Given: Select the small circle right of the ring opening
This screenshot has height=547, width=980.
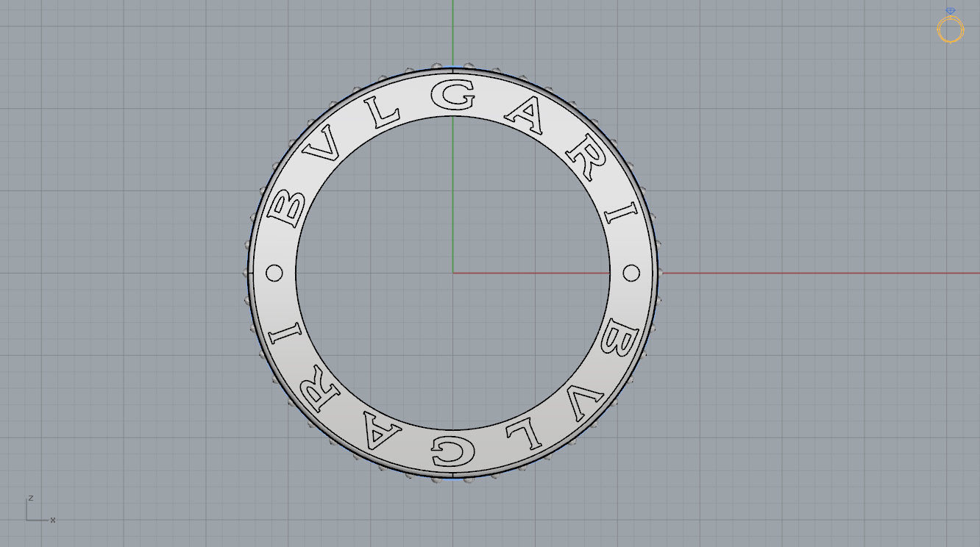Looking at the screenshot, I should pos(631,273).
